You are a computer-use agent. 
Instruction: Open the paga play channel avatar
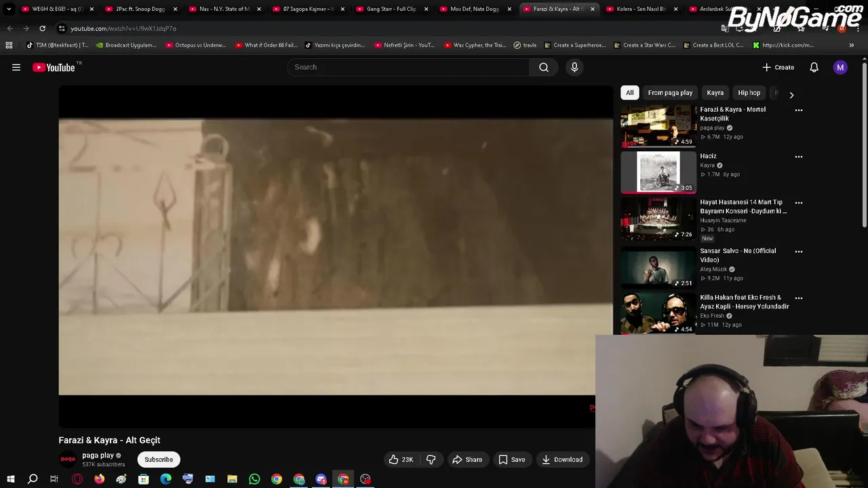tap(68, 460)
